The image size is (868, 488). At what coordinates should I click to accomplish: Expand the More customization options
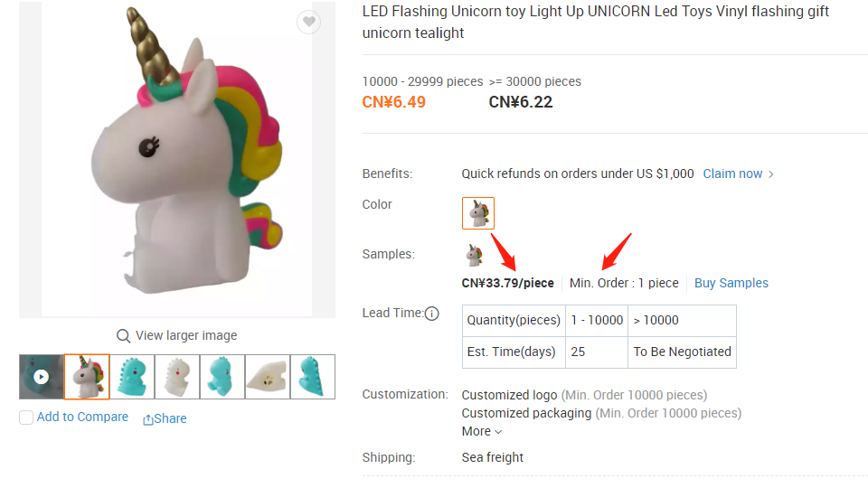(x=482, y=432)
